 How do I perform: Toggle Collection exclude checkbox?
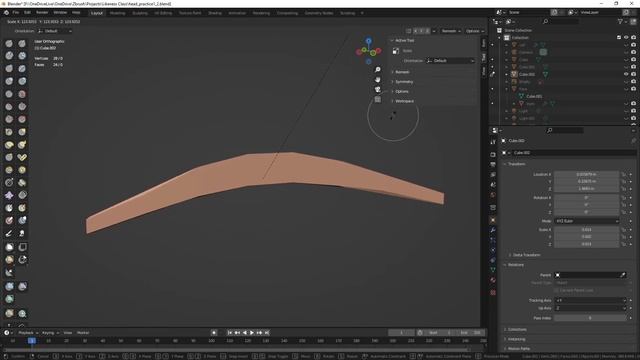point(619,38)
